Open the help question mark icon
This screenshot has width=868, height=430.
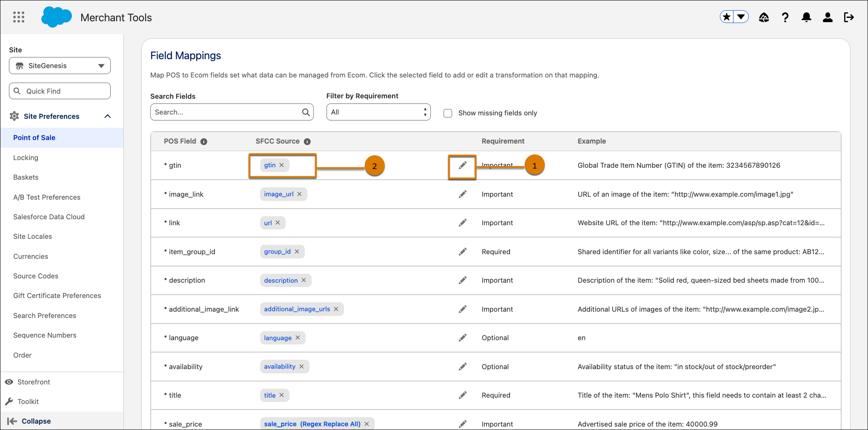tap(785, 17)
